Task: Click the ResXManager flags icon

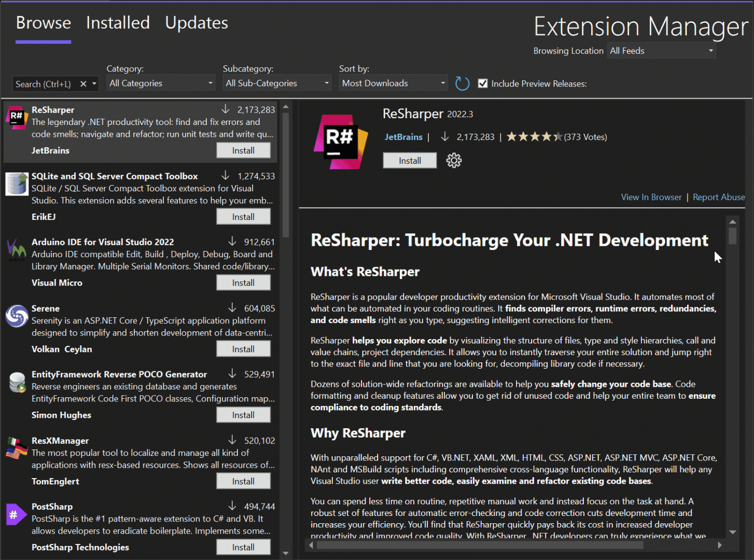Action: [17, 448]
